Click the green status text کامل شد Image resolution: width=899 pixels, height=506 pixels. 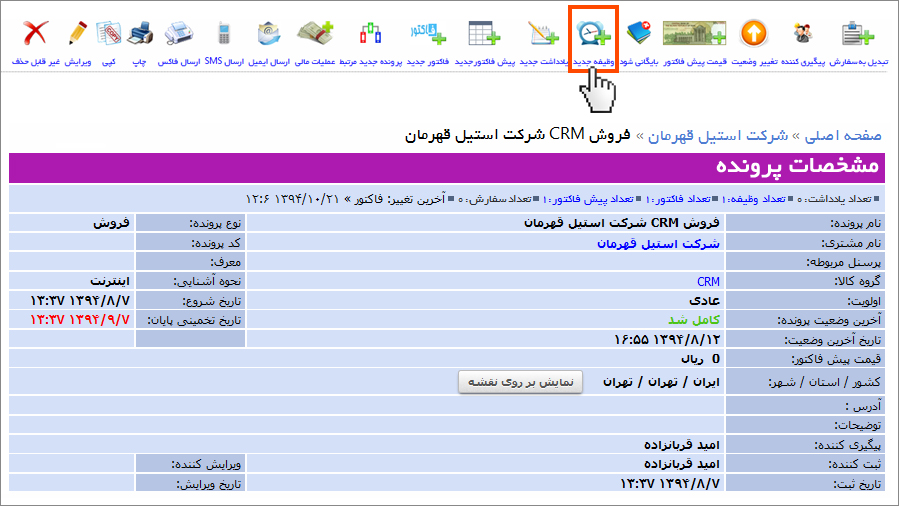point(694,320)
